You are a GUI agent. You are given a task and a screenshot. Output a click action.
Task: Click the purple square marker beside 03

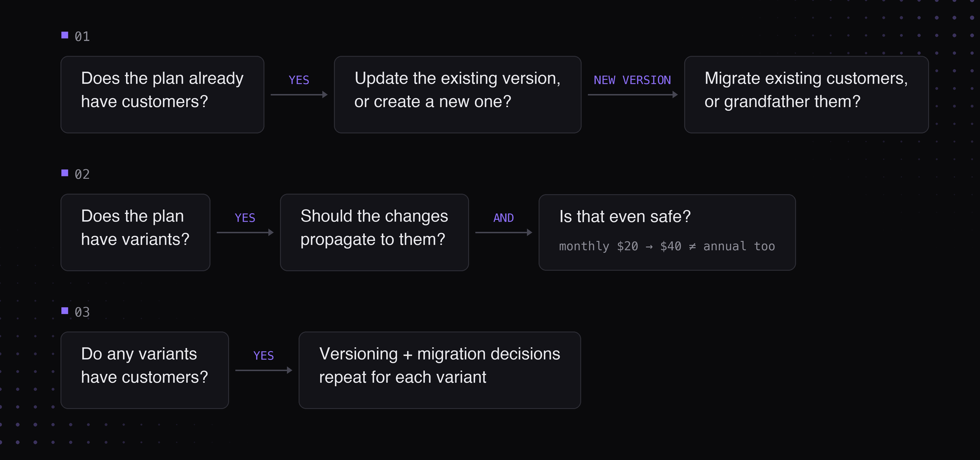(65, 311)
